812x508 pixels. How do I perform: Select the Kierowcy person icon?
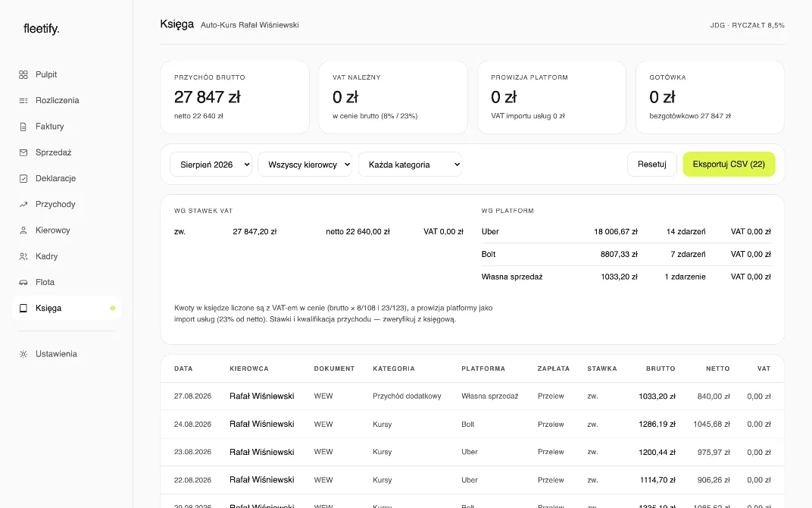23,230
